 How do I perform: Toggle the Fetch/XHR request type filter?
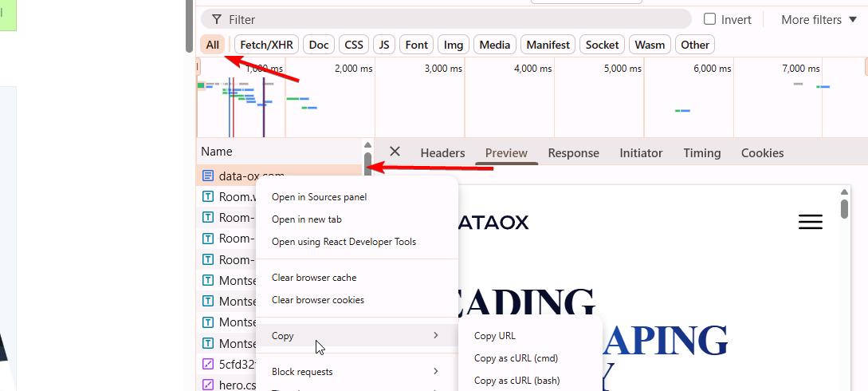pos(265,45)
